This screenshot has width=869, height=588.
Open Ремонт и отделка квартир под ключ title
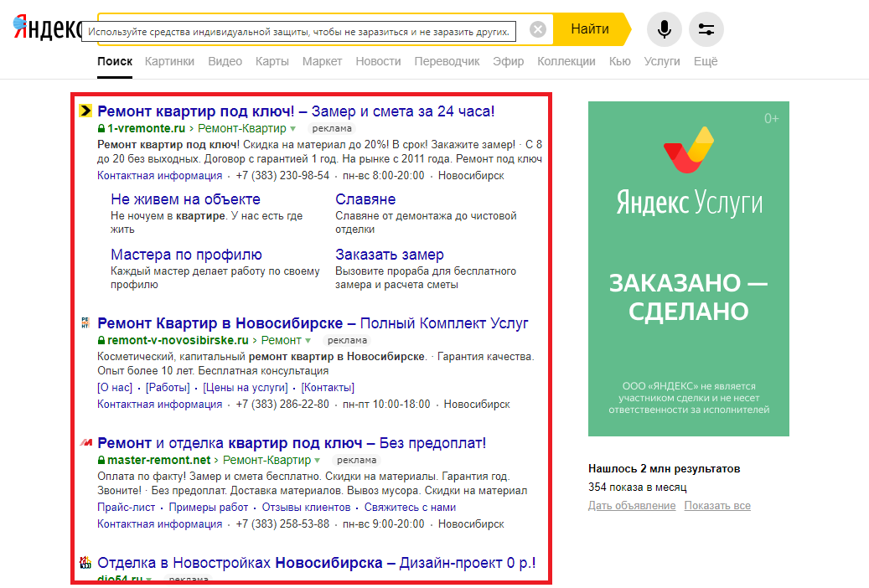[x=292, y=443]
